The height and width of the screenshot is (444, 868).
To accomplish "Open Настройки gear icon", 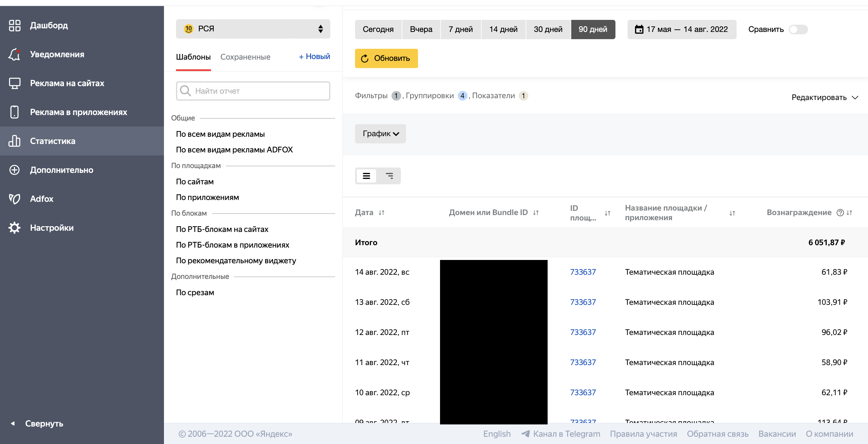I will [14, 228].
